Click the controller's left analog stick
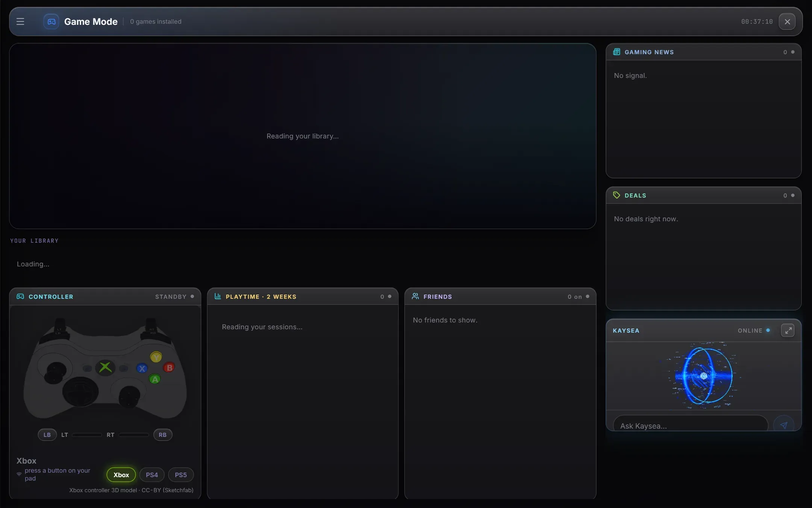812x508 pixels. [x=55, y=372]
